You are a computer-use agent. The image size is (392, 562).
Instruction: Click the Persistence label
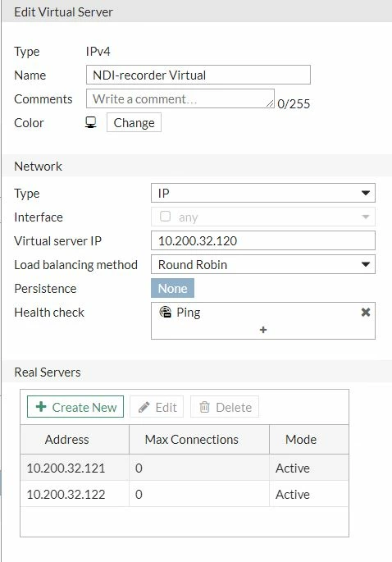[45, 289]
